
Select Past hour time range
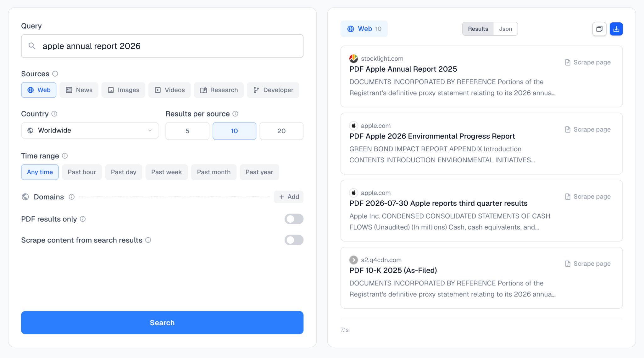[82, 172]
